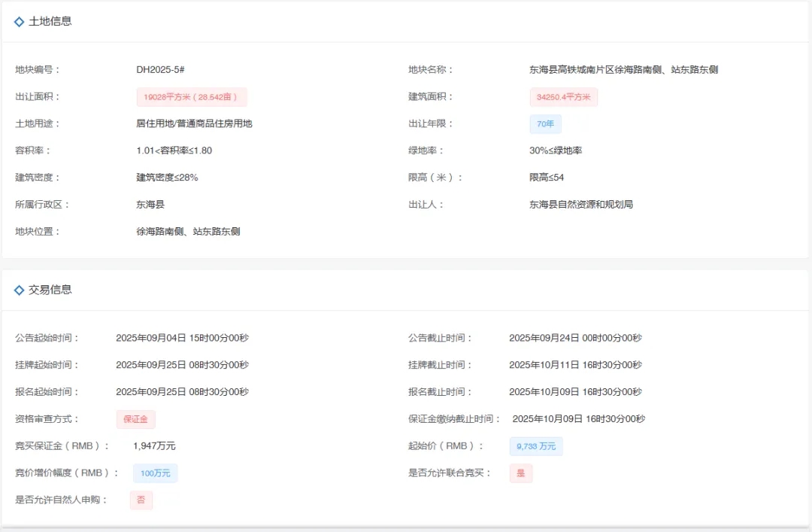Click the land use 居住用地 value
Image resolution: width=812 pixels, height=532 pixels.
[x=194, y=124]
